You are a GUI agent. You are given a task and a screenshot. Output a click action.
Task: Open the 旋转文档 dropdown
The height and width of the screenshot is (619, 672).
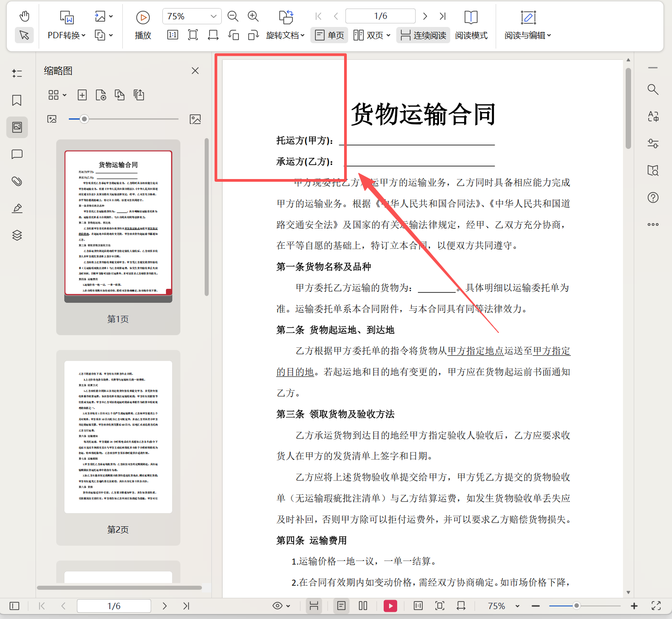pos(285,35)
